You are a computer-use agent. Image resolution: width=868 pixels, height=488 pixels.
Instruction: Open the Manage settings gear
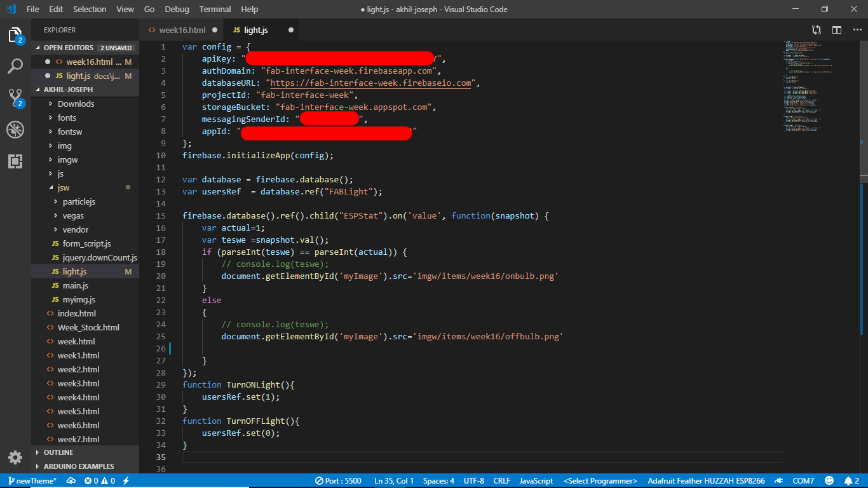(x=15, y=457)
